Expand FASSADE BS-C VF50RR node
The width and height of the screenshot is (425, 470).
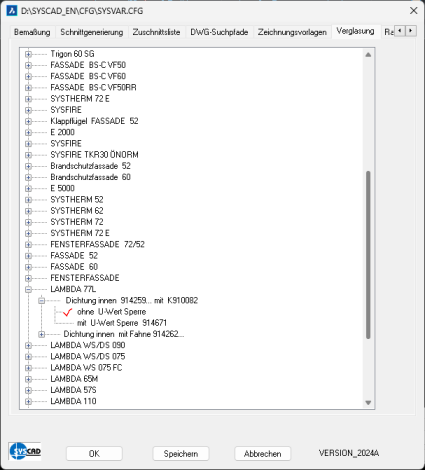28,88
